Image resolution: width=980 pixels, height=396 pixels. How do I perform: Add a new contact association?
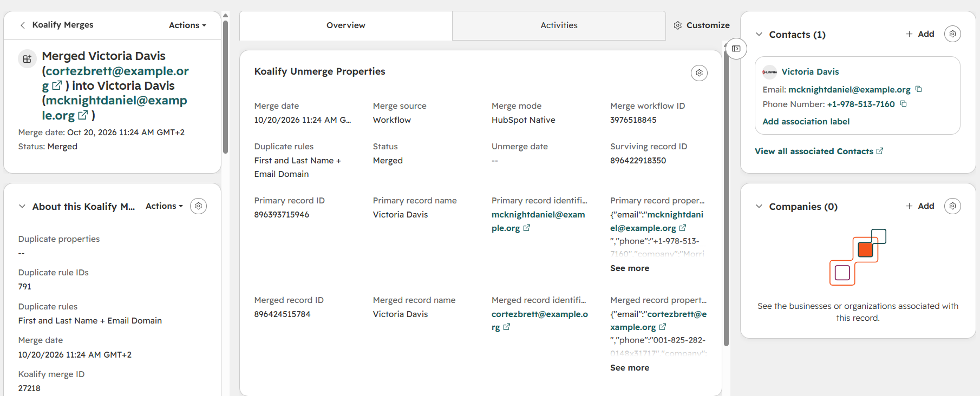(920, 34)
